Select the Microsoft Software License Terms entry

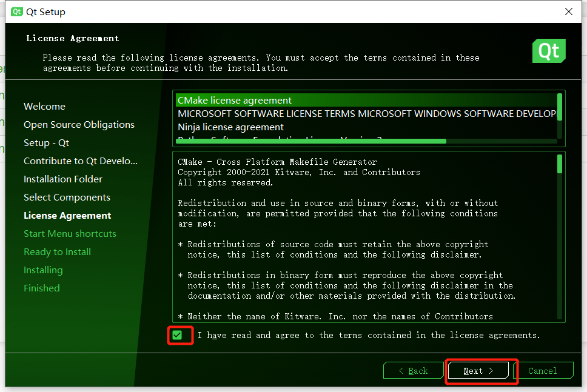[x=366, y=114]
